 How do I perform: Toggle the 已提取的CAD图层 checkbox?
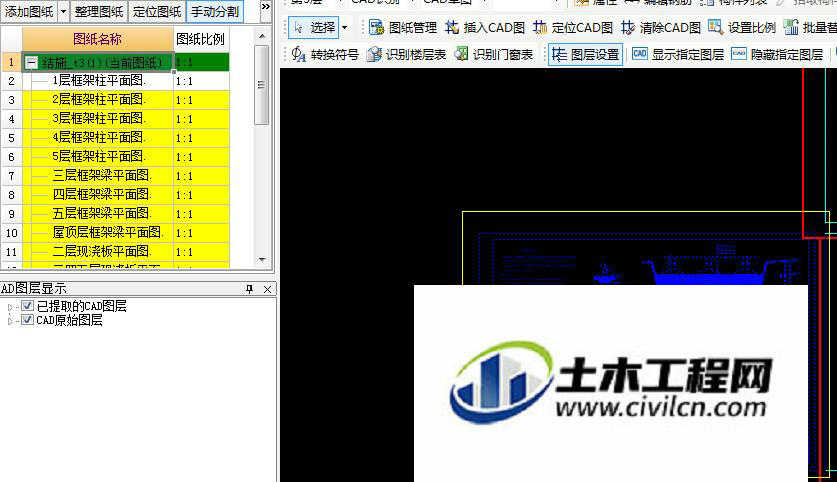[27, 306]
